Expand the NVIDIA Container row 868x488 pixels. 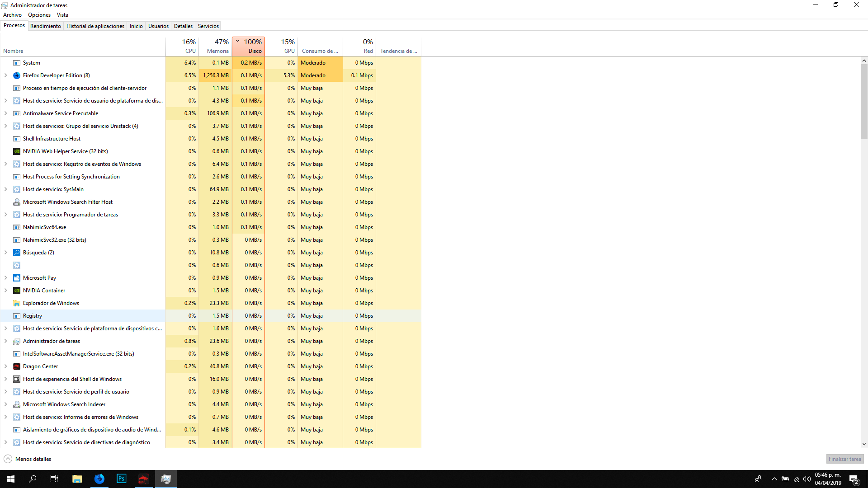[5, 291]
